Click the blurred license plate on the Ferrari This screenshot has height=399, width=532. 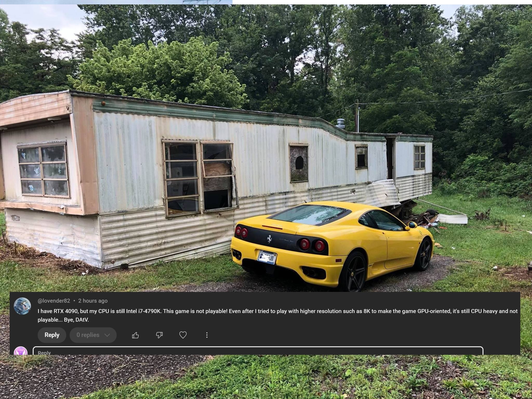pos(267,257)
